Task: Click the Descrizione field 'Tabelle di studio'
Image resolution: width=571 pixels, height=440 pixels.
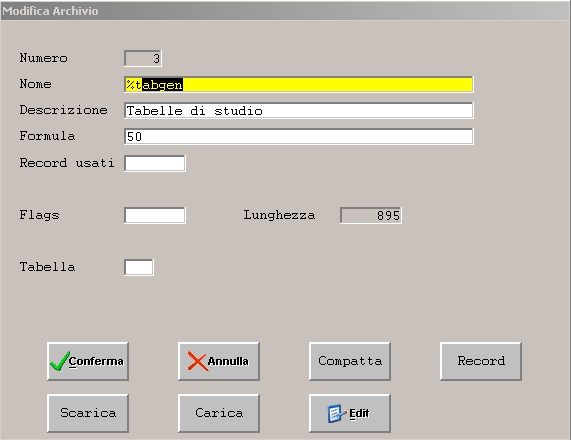Action: 299,110
